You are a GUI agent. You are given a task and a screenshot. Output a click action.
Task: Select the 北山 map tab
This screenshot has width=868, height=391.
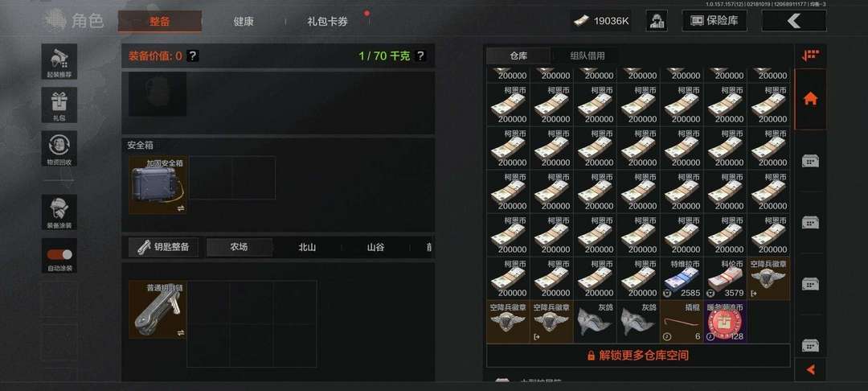307,247
